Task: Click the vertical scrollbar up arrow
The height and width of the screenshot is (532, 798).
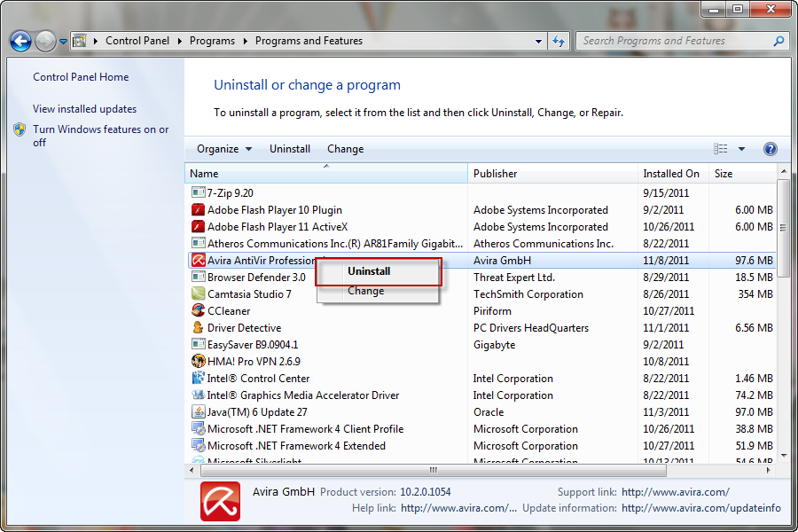Action: 783,171
